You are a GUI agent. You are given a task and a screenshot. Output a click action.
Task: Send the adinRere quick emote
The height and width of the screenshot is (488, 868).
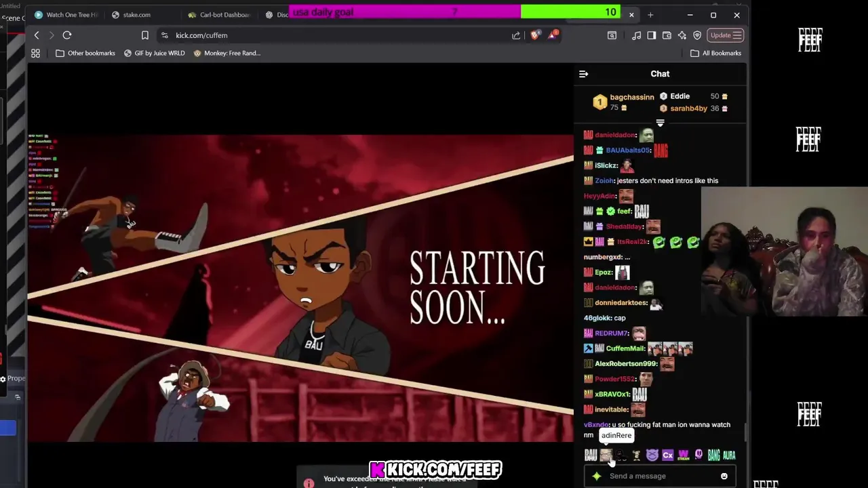[606, 455]
